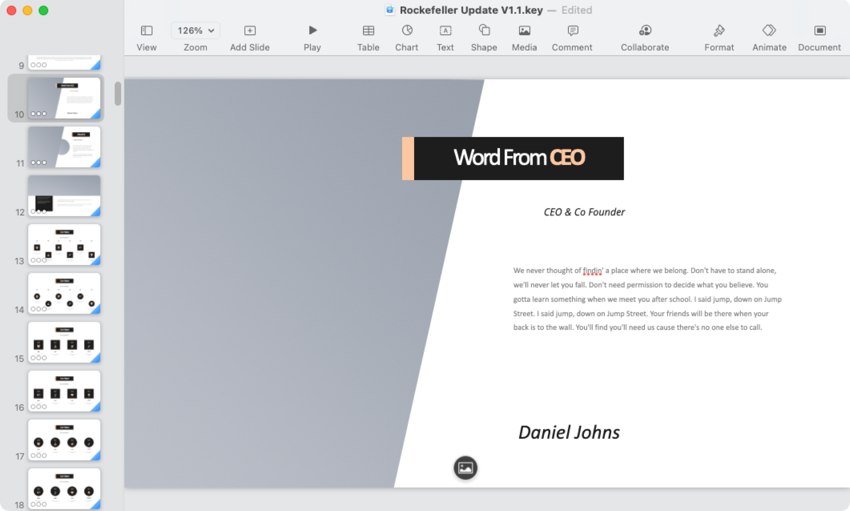The height and width of the screenshot is (511, 850).
Task: Select slide 16 thumbnail
Action: [64, 391]
